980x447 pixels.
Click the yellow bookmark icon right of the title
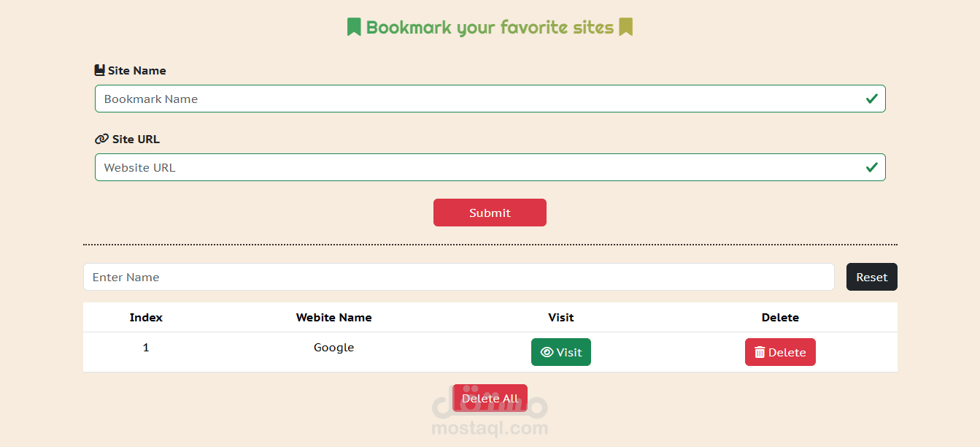coord(625,26)
